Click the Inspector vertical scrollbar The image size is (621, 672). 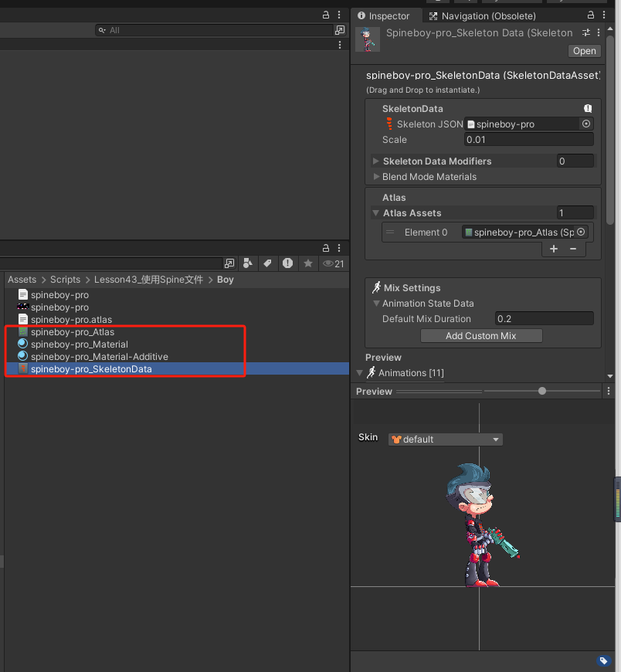[x=610, y=128]
